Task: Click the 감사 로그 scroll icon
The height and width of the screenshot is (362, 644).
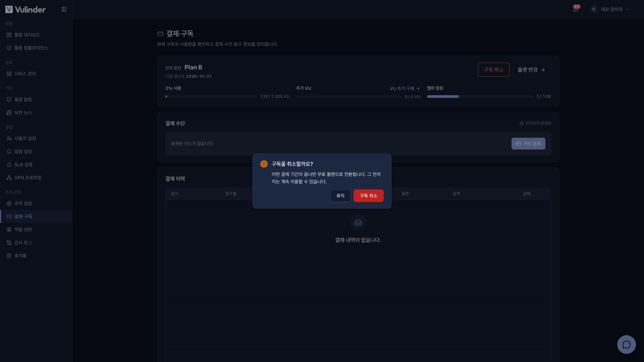Action: (x=9, y=243)
